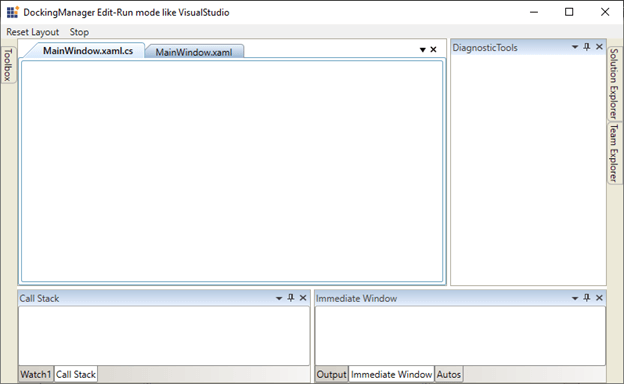The image size is (624, 384).
Task: Click the application icon in title bar
Action: (12, 12)
